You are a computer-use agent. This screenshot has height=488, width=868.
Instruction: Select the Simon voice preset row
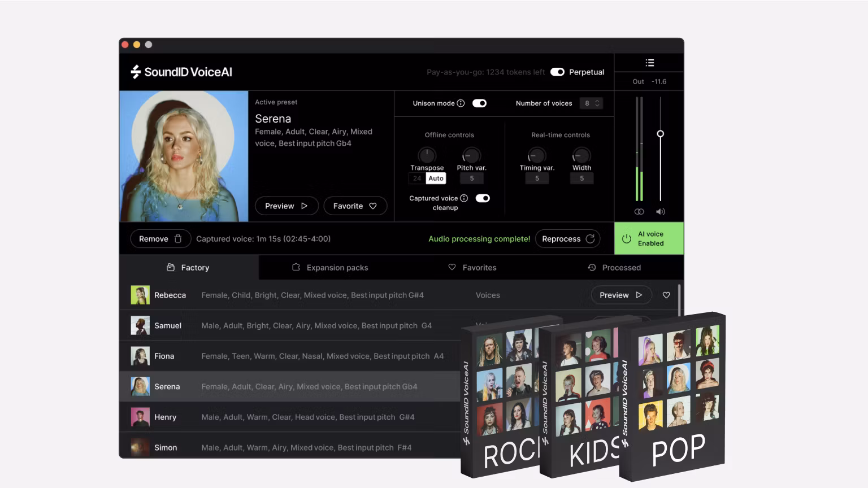290,446
